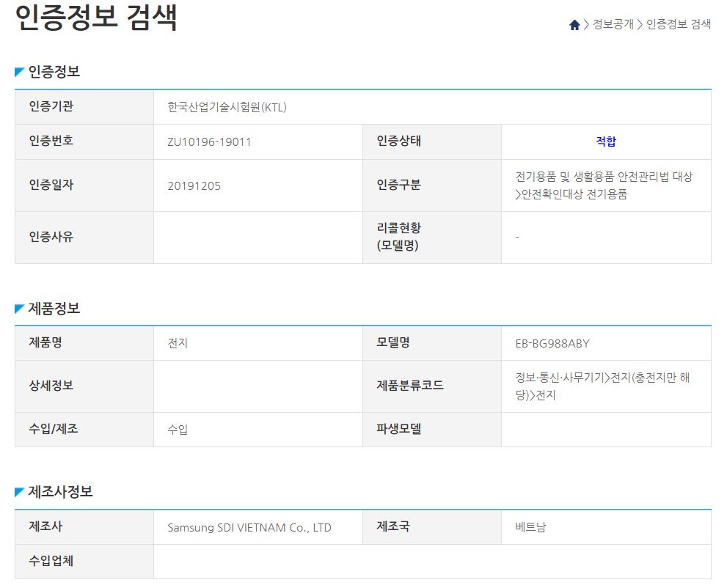Image resolution: width=727 pixels, height=588 pixels.
Task: Click the 인증구분 description text
Action: (604, 185)
